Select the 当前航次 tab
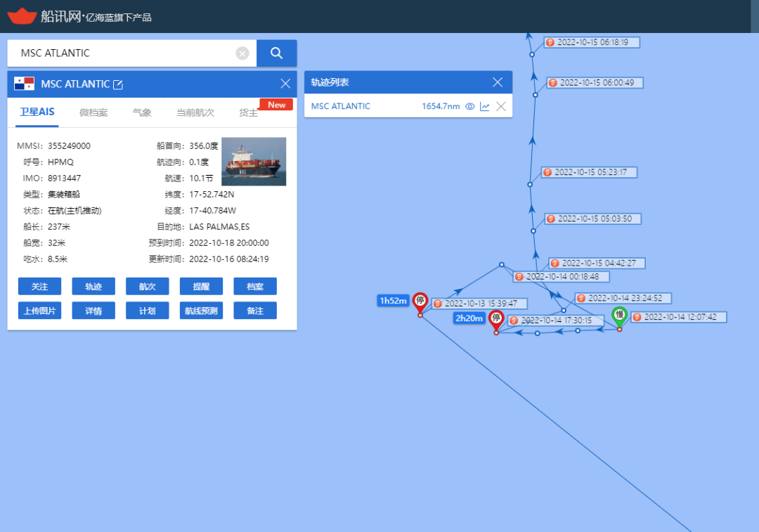This screenshot has width=759, height=532. 195,112
